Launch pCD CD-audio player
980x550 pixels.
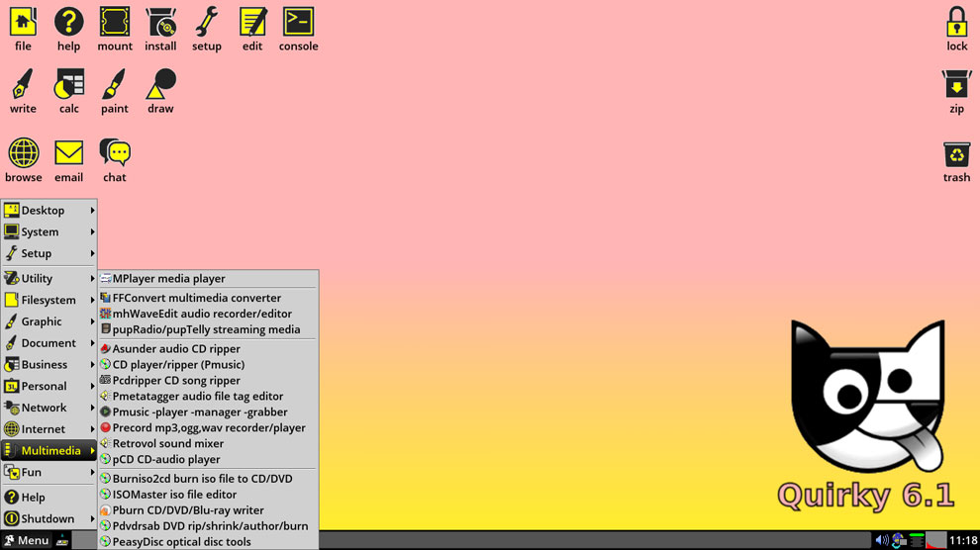coord(208,459)
